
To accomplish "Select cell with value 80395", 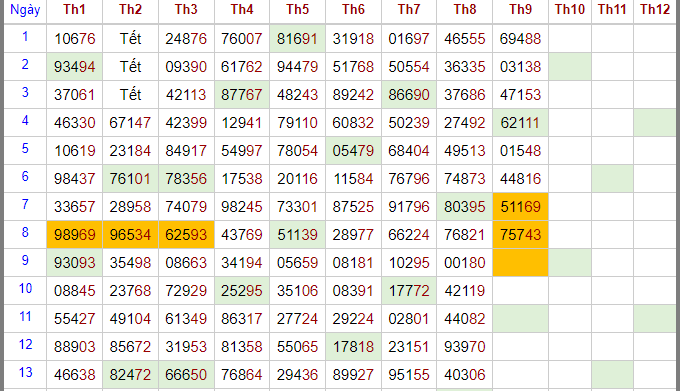I will (x=464, y=207).
